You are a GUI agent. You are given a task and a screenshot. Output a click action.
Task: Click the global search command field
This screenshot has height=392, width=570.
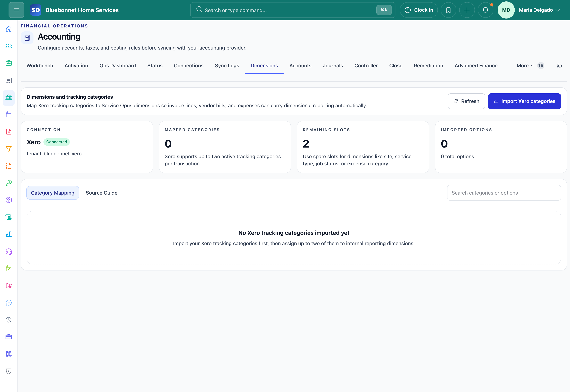293,10
